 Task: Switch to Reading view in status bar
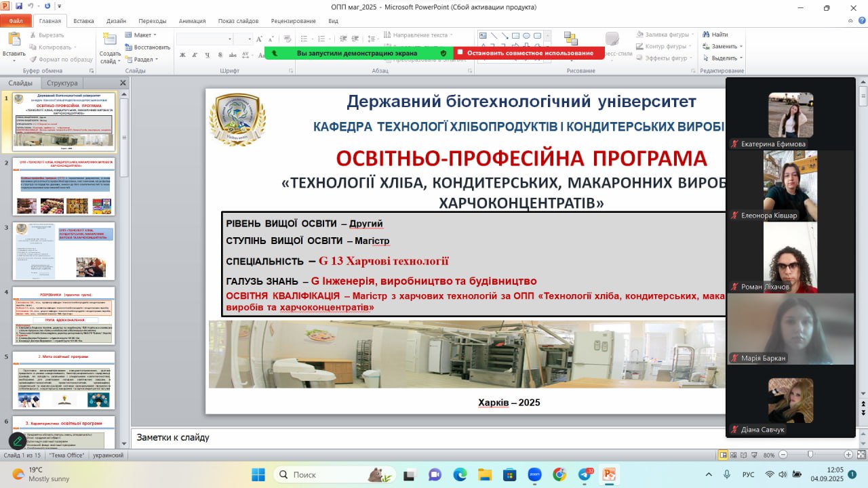[743, 455]
